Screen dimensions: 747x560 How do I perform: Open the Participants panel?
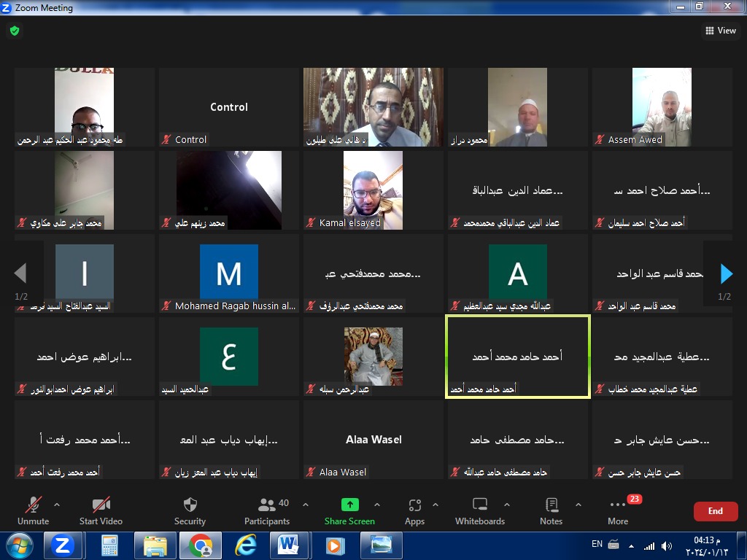point(267,510)
